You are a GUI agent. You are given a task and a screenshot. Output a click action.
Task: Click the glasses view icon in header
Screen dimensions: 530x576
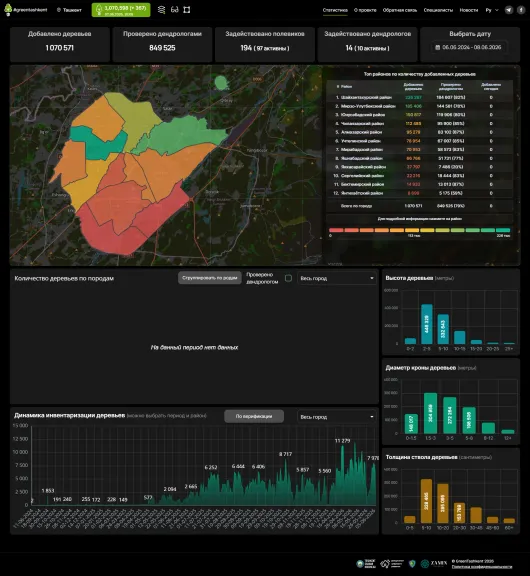pyautogui.click(x=175, y=10)
